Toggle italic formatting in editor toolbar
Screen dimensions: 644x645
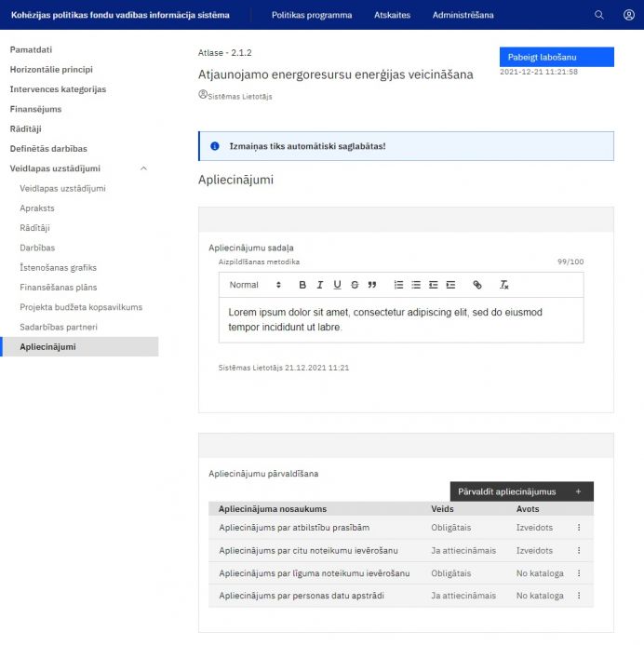(x=319, y=285)
